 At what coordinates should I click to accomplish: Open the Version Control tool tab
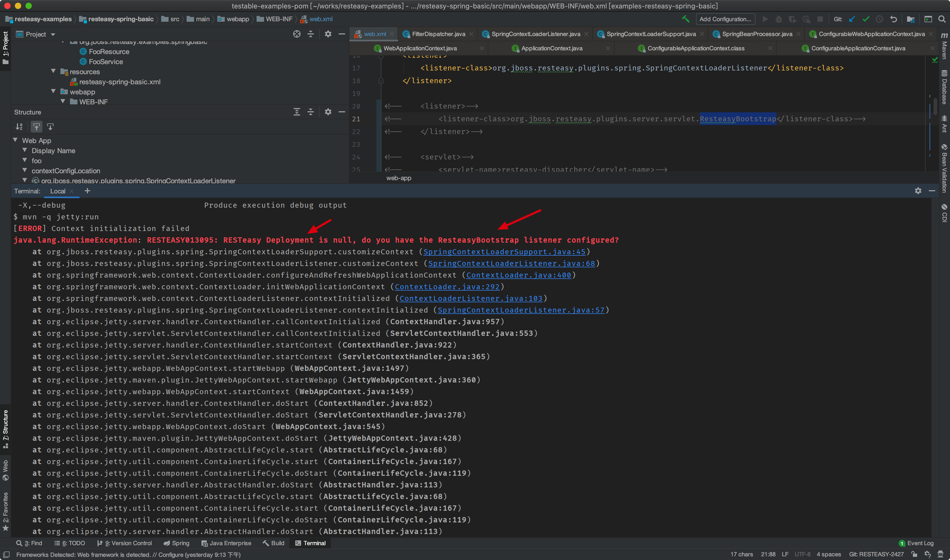[125, 543]
